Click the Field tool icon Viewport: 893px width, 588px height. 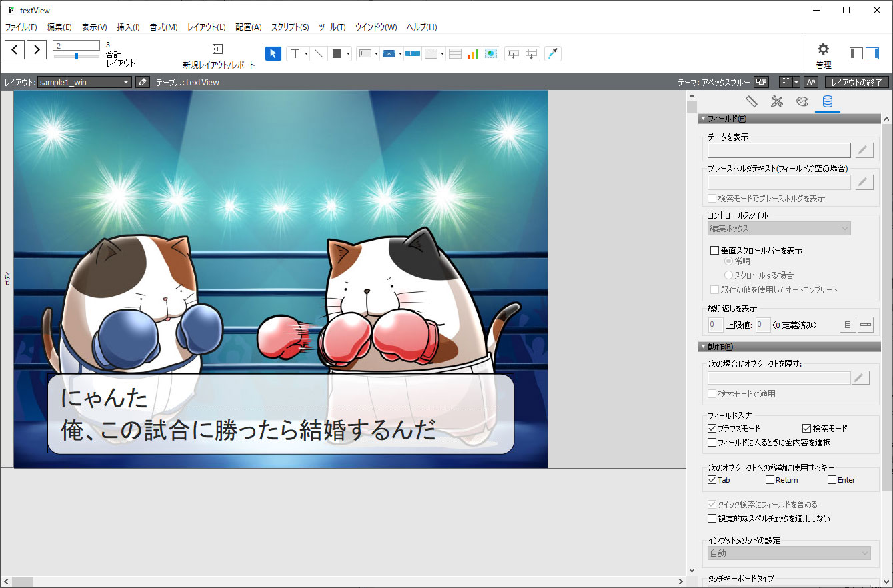[513, 54]
